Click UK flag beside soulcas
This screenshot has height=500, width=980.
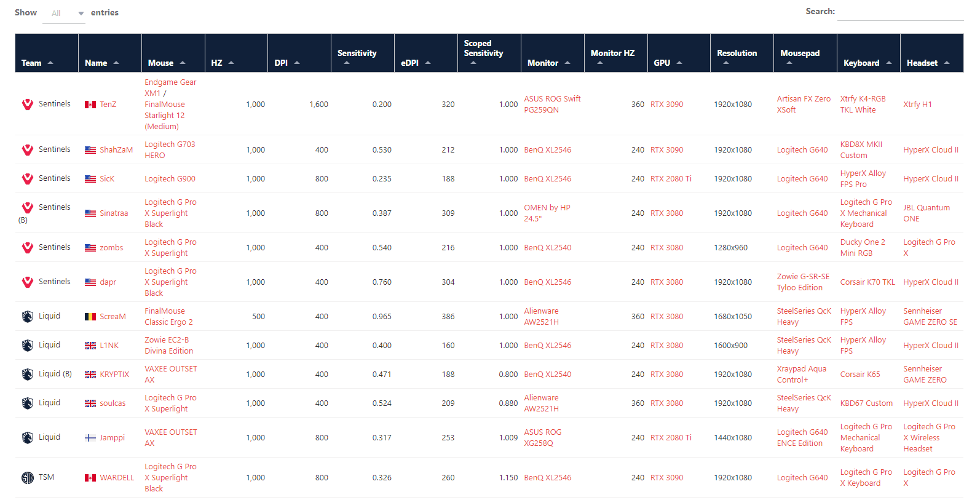point(90,403)
